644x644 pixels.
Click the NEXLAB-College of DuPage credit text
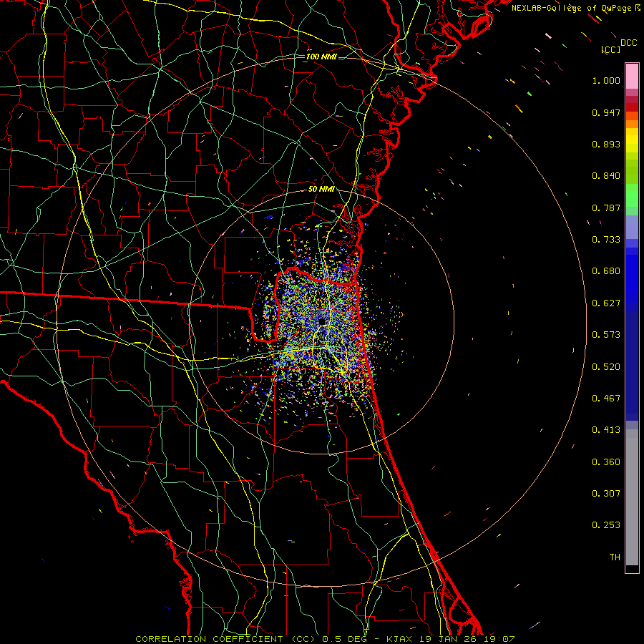pyautogui.click(x=576, y=8)
